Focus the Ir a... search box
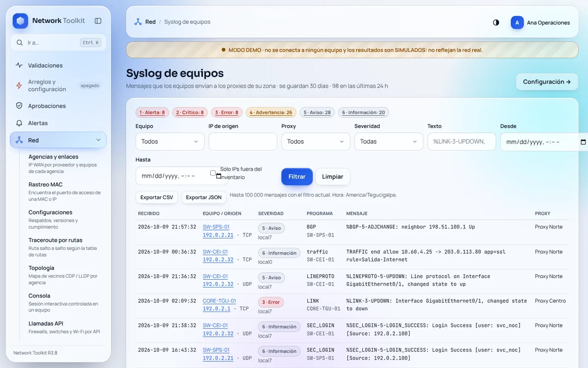The width and height of the screenshot is (588, 368). point(58,43)
